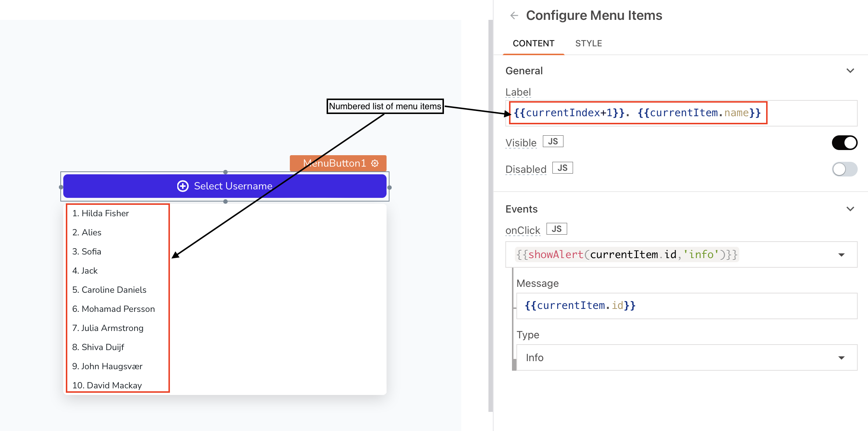Viewport: 868px width, 431px height.
Task: Toggle JS mode for Visible property
Action: point(553,142)
